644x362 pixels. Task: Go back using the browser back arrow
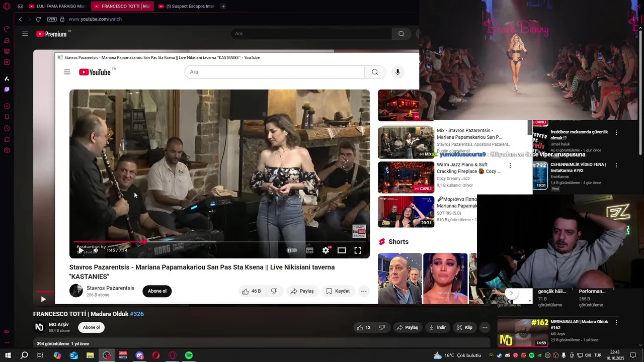(20, 19)
